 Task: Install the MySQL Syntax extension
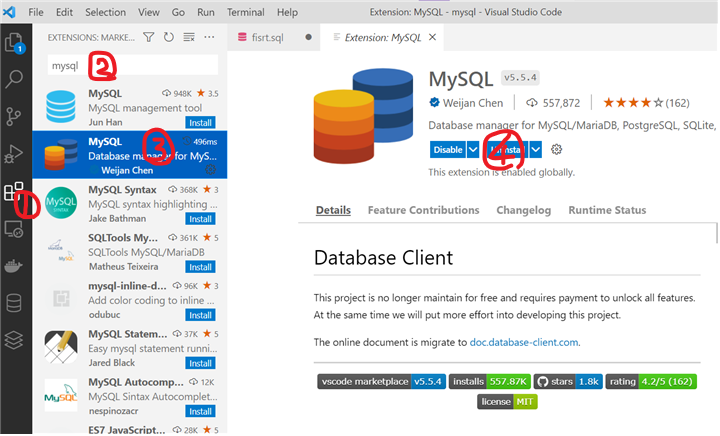tap(201, 219)
